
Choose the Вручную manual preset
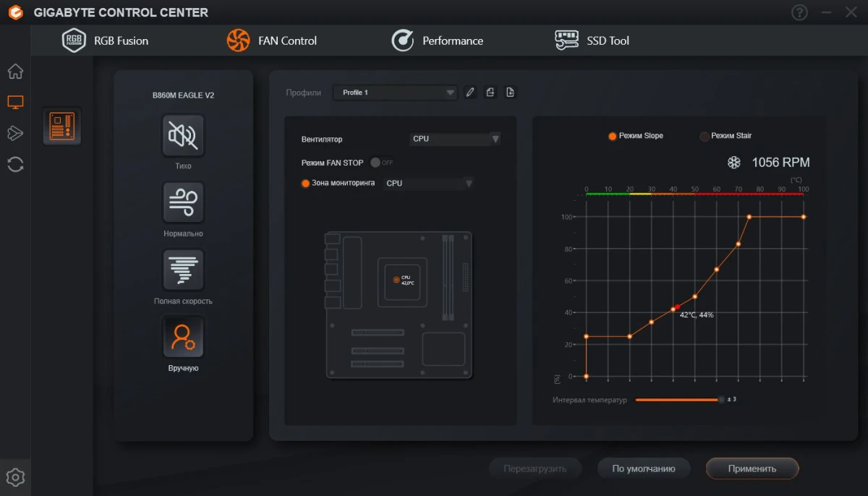[183, 337]
